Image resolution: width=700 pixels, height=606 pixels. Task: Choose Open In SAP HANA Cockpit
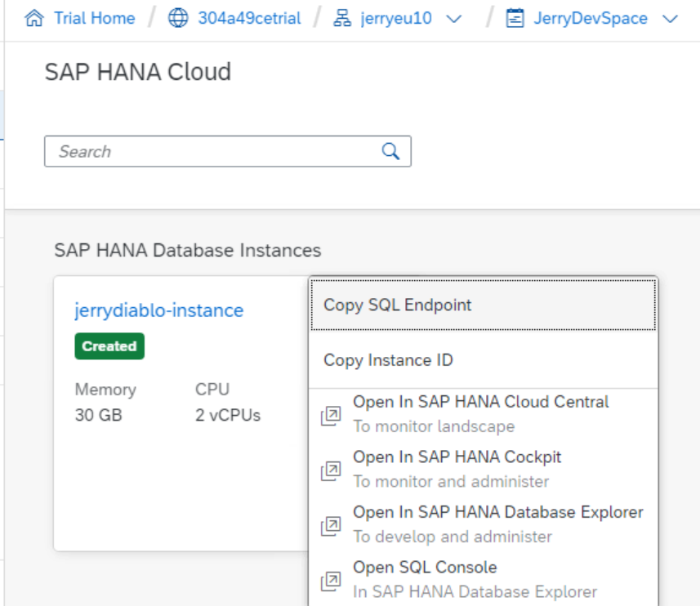[x=457, y=457]
